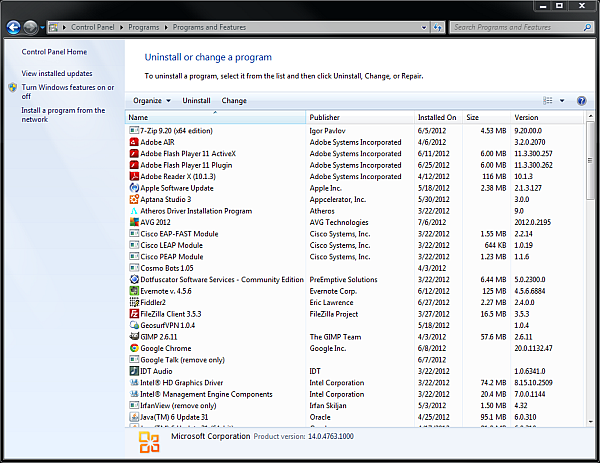Click the Intel HD Graphics Driver icon
This screenshot has width=600, height=463.
pyautogui.click(x=134, y=383)
